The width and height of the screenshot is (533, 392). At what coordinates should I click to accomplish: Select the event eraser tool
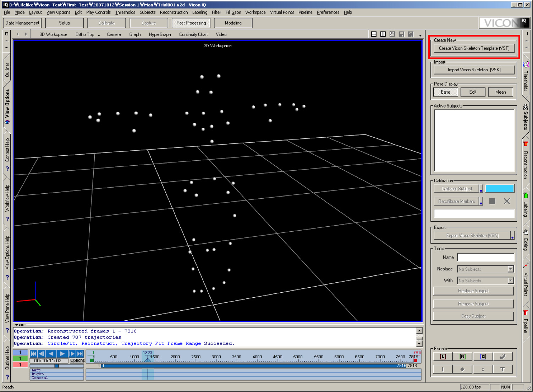(502, 357)
